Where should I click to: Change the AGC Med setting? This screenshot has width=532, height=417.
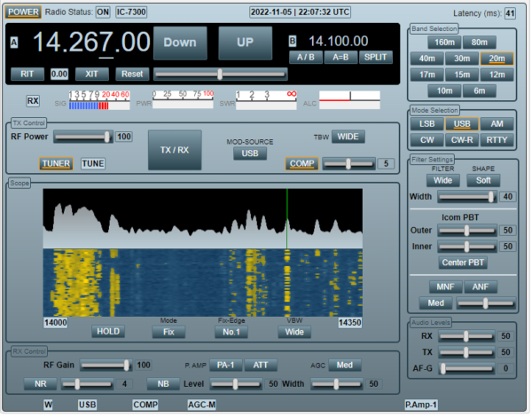tap(345, 366)
